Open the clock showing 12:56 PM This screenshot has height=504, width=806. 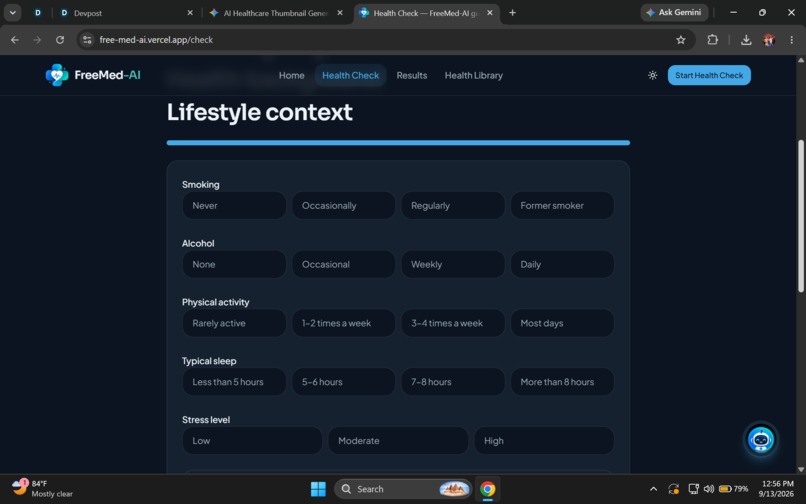(777, 489)
